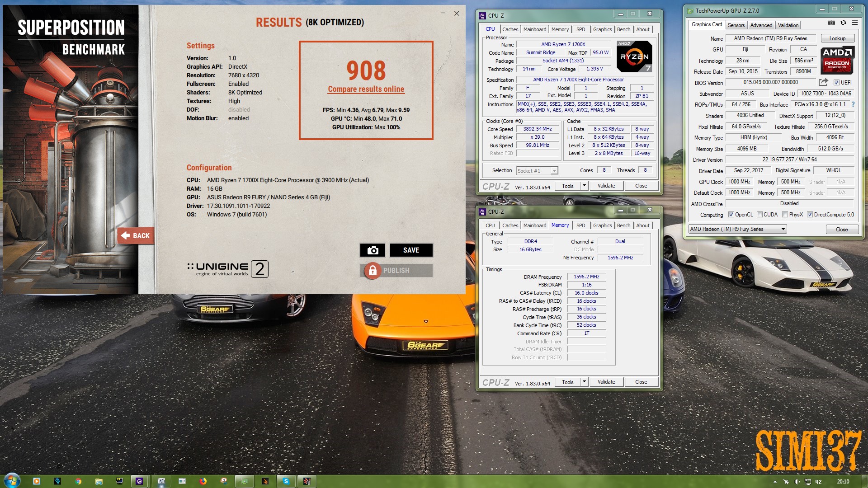Open the media player taskbar icon

coord(37,481)
